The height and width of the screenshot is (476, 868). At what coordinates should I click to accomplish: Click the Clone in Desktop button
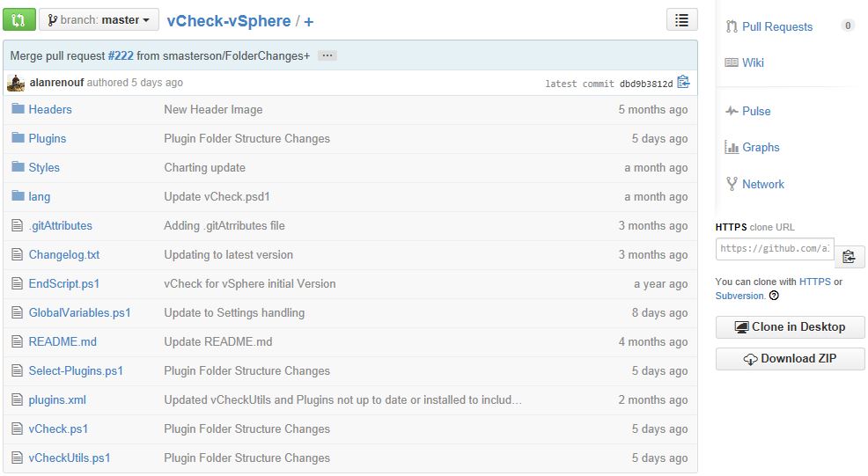790,327
